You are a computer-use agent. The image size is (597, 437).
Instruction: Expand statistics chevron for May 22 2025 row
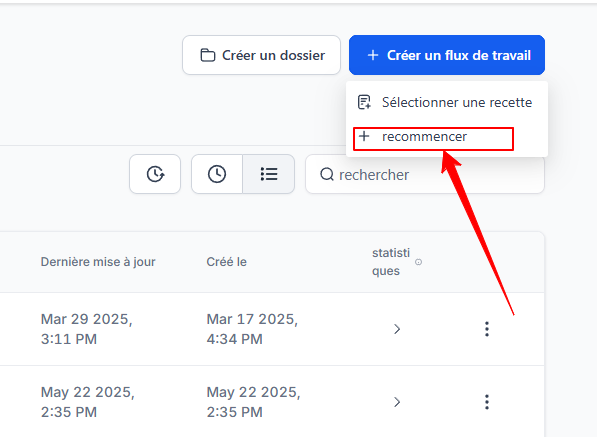pos(397,402)
